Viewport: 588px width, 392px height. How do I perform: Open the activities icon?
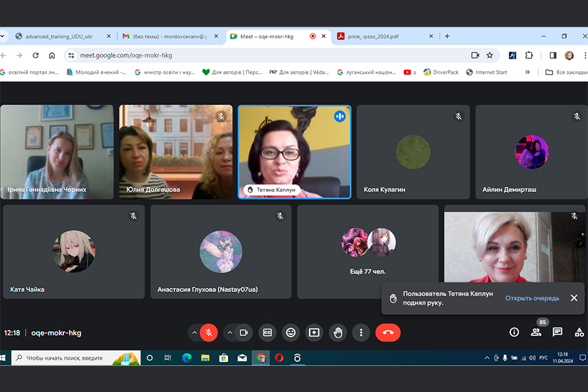pyautogui.click(x=580, y=332)
